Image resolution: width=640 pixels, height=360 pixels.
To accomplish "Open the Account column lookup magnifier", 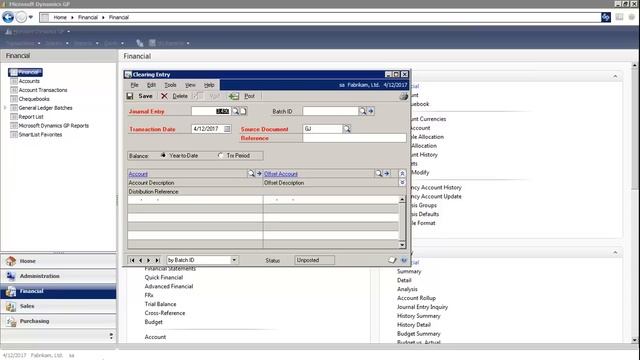I will 251,173.
